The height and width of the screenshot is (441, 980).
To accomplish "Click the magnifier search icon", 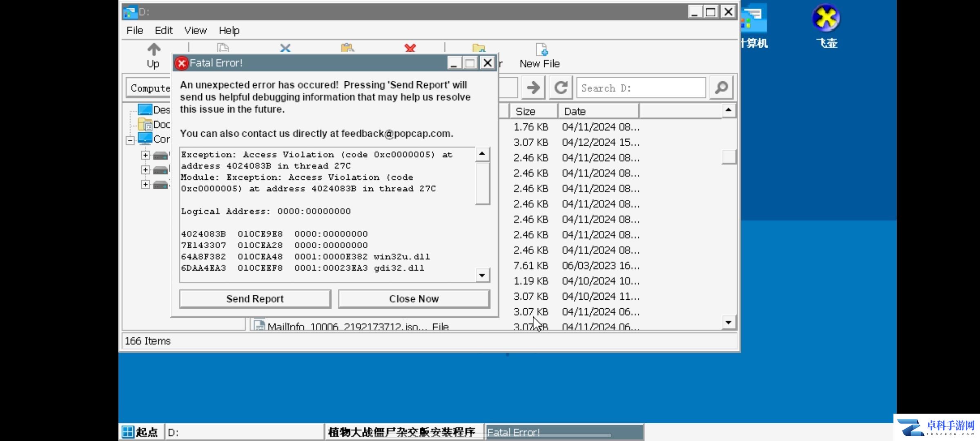I will 722,87.
